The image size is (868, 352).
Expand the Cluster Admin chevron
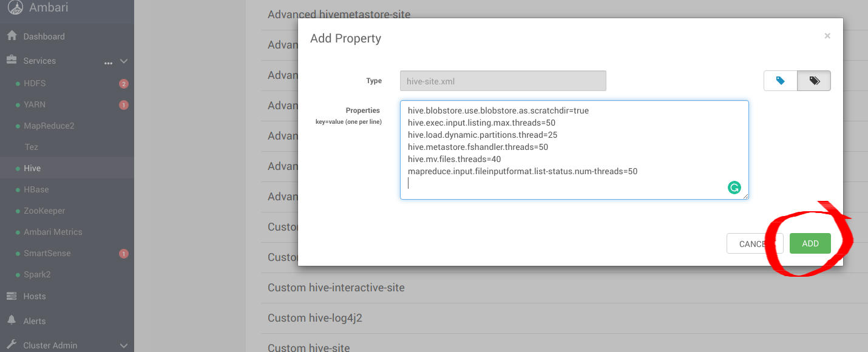point(124,345)
